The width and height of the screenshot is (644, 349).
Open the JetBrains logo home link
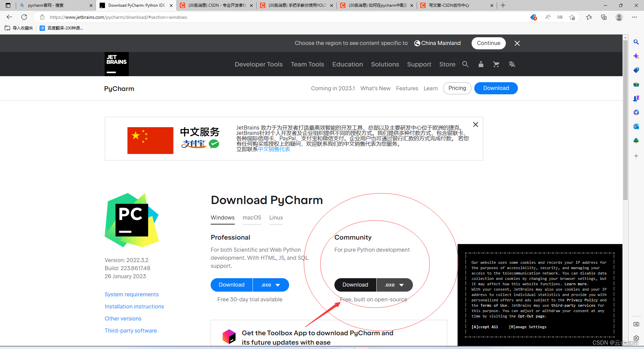(116, 64)
